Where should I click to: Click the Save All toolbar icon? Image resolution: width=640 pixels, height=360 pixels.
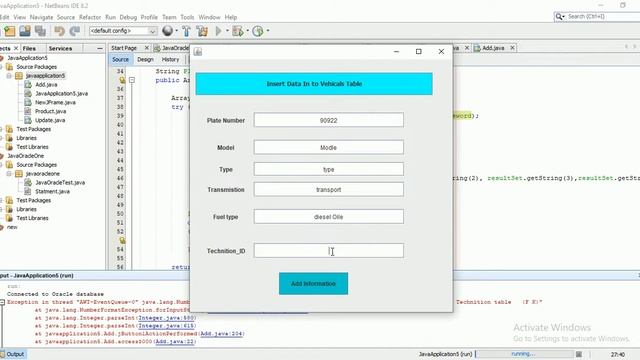(40, 31)
